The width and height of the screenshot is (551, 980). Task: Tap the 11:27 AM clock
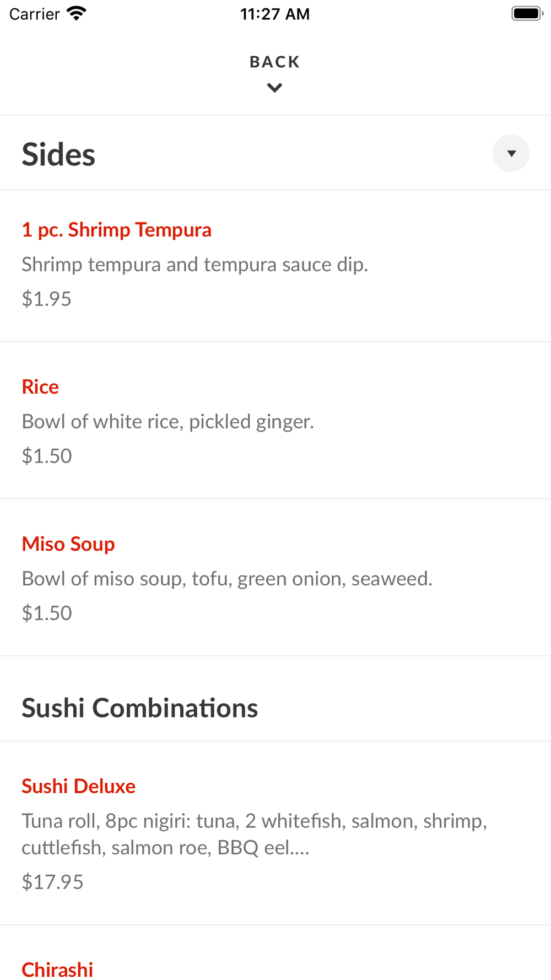275,14
